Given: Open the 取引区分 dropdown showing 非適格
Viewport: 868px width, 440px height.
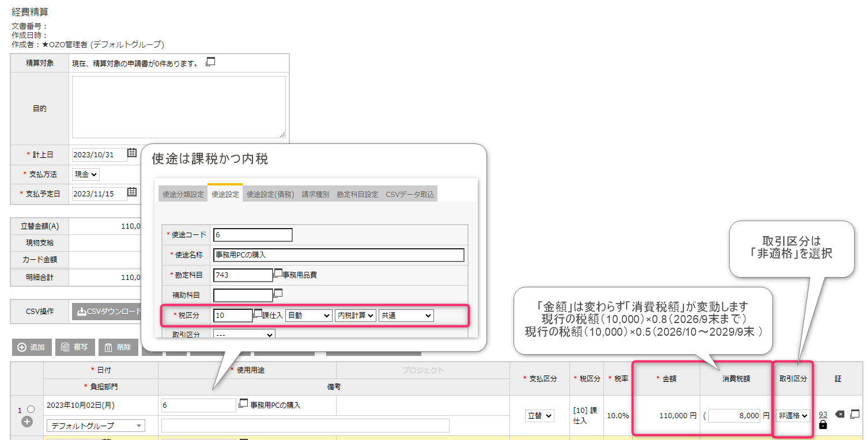Looking at the screenshot, I should pos(793,415).
